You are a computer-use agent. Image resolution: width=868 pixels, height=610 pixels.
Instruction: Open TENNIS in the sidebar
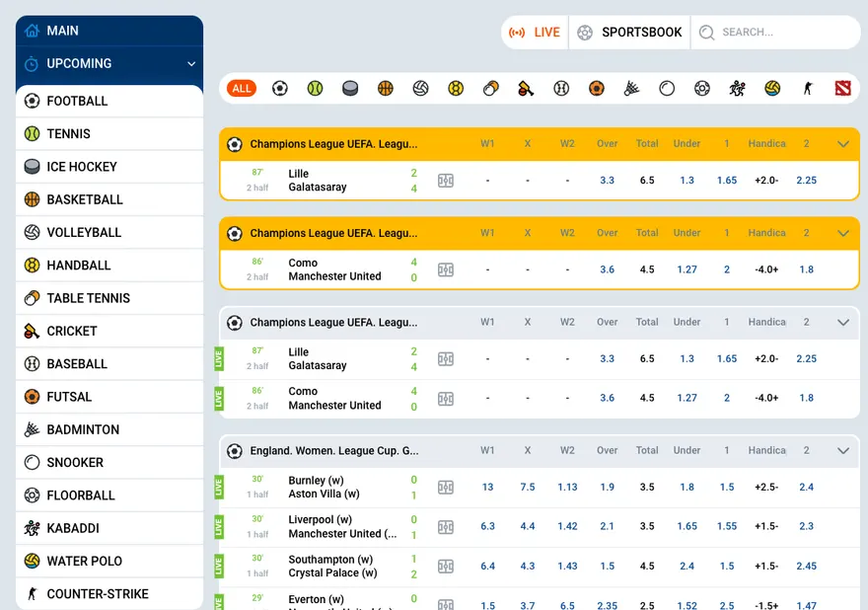[109, 133]
